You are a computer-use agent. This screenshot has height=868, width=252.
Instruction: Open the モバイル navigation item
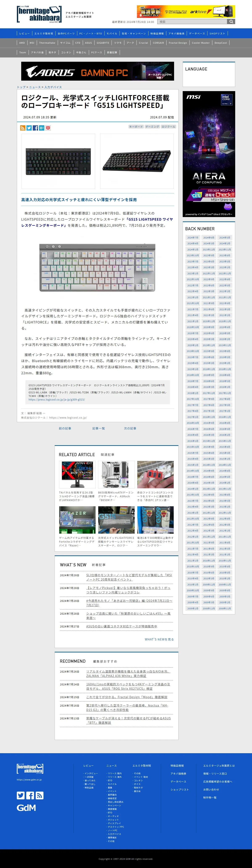point(112,33)
